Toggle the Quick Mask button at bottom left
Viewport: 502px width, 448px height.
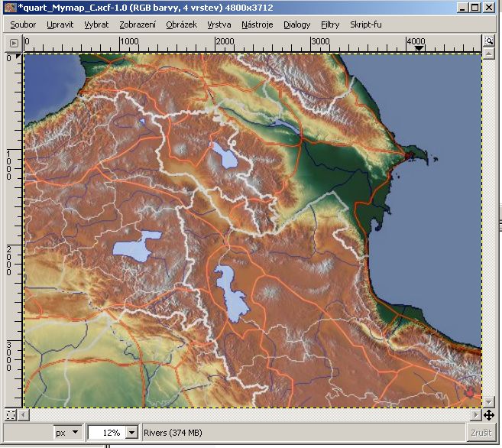11,415
